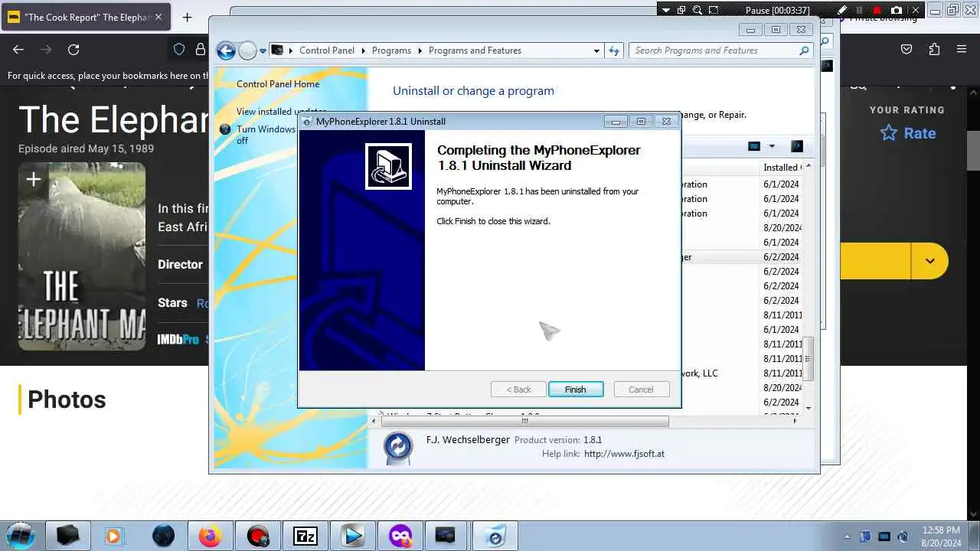Show hidden system tray icons arrow
The width and height of the screenshot is (980, 551).
coord(847,536)
